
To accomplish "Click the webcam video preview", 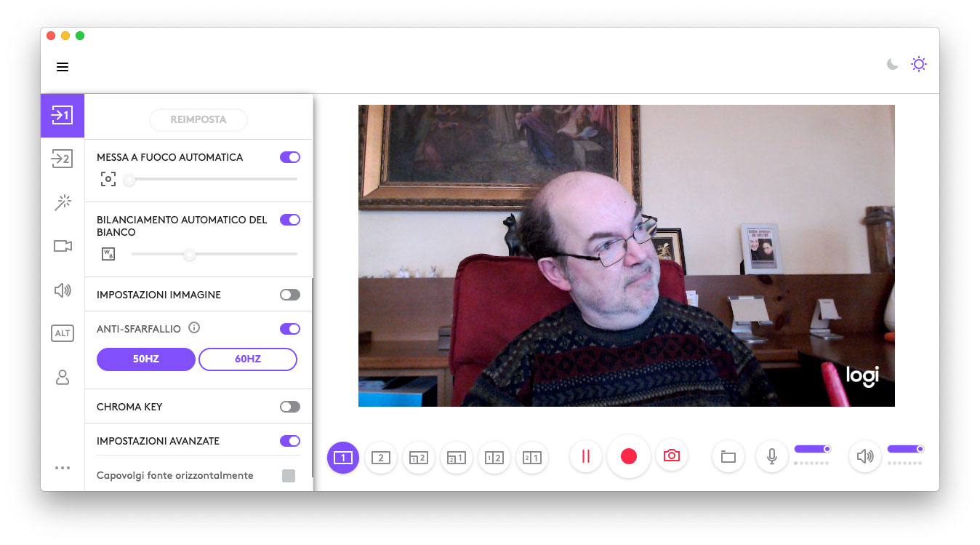I will (x=627, y=255).
